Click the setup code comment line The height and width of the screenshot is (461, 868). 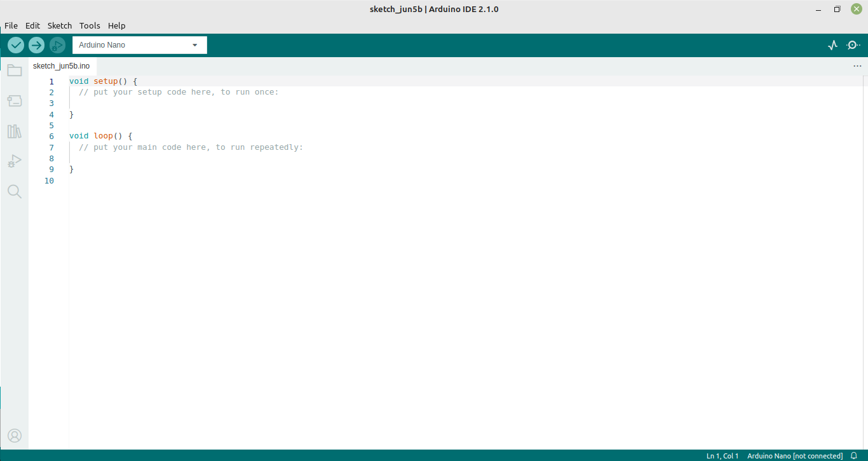179,92
